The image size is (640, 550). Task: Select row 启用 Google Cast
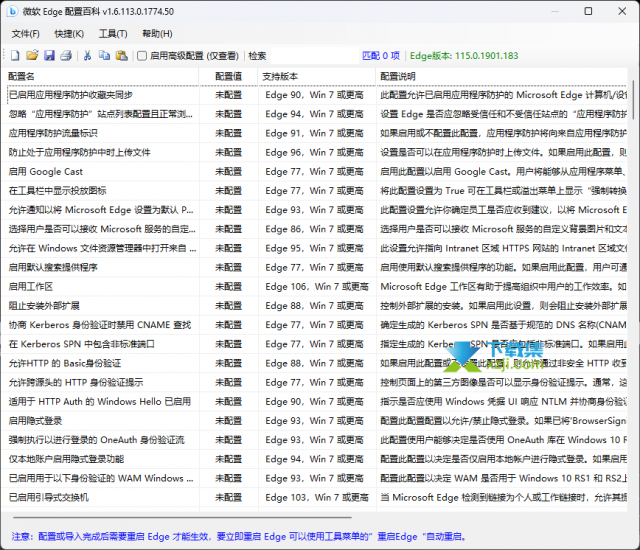pos(314,172)
